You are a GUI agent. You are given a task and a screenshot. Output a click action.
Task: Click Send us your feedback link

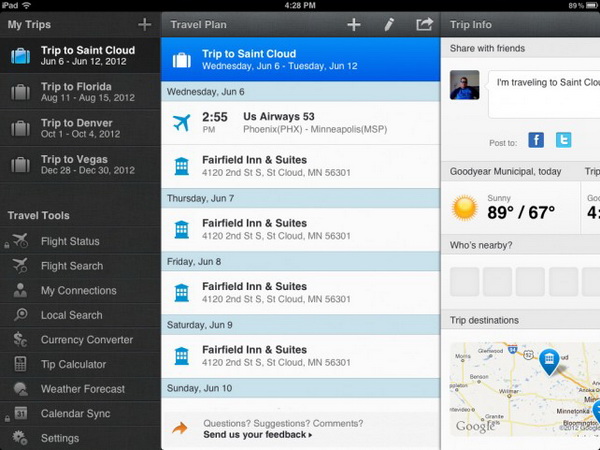(x=258, y=435)
